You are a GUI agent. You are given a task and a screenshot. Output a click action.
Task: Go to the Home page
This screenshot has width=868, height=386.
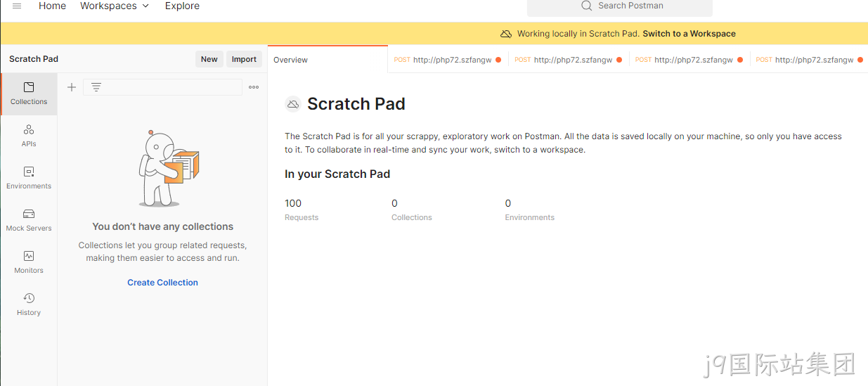tap(52, 6)
